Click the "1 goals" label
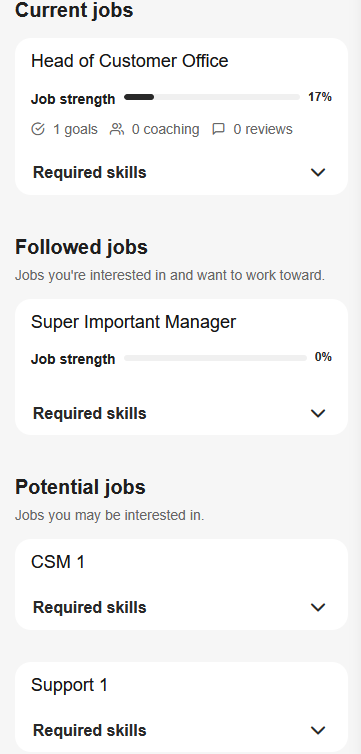Screen dimensions: 361x754 pos(75,129)
